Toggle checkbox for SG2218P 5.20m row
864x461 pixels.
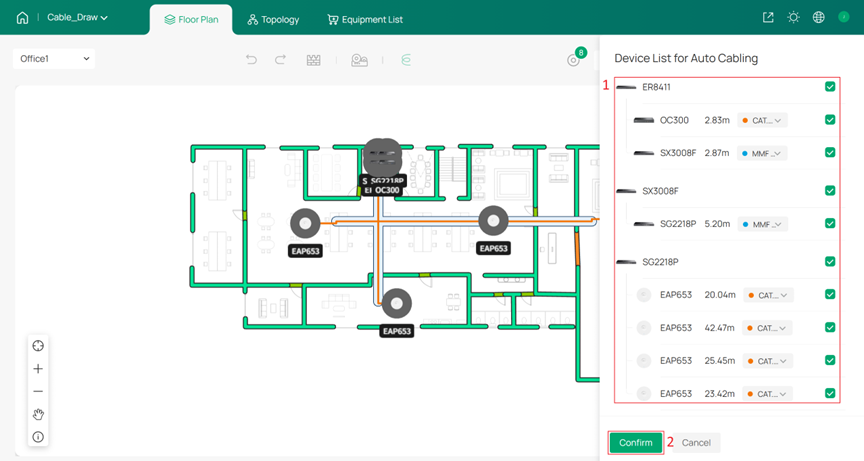(x=830, y=224)
